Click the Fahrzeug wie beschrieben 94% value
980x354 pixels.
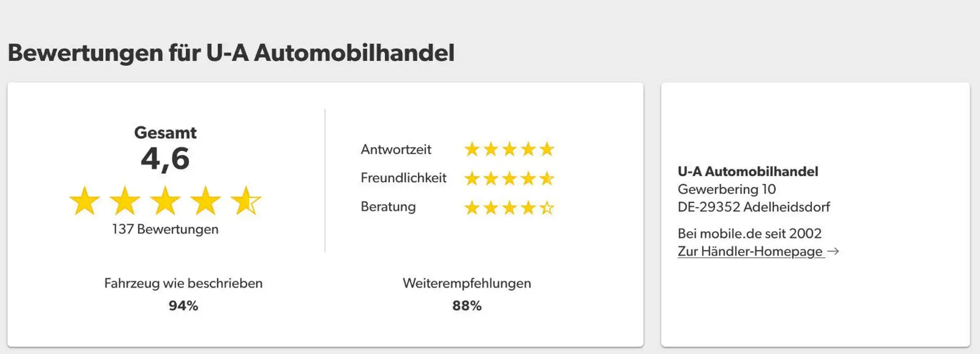pos(183,305)
